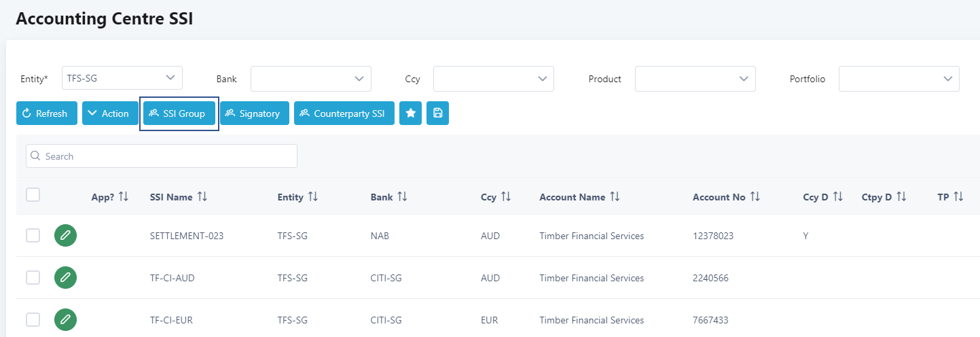Expand the Bank filter dropdown
The image size is (980, 337).
(x=311, y=79)
